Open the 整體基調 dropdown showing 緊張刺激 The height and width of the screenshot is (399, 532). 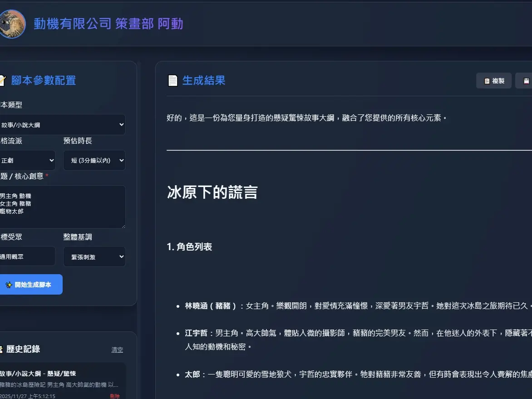click(x=94, y=256)
